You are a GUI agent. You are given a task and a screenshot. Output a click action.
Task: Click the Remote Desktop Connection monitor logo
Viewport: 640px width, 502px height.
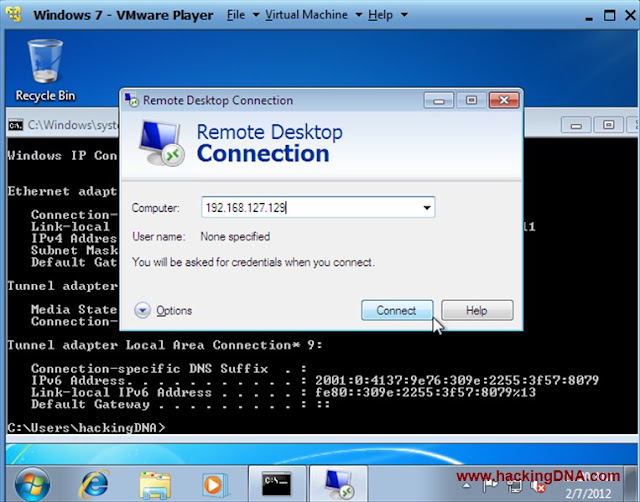[162, 143]
